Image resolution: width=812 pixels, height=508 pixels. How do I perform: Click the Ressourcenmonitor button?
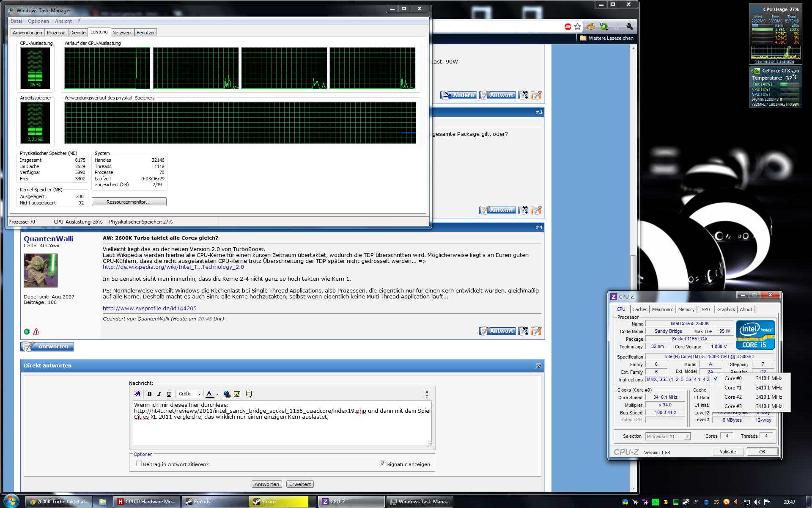[129, 202]
